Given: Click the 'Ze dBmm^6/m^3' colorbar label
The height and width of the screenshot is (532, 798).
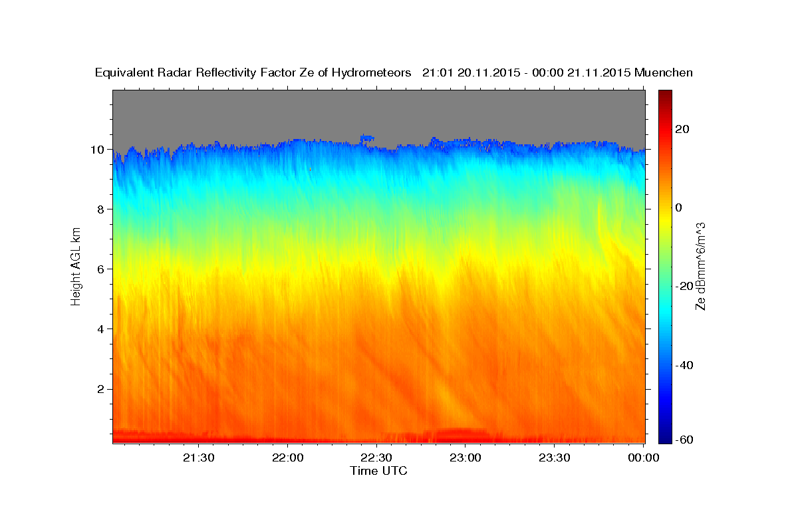Looking at the screenshot, I should [x=700, y=267].
